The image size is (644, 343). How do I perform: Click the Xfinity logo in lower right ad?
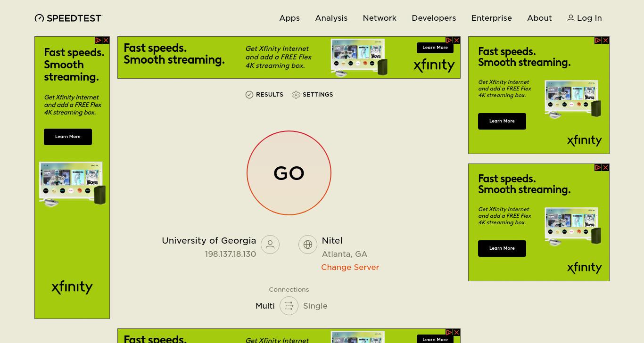[585, 268]
